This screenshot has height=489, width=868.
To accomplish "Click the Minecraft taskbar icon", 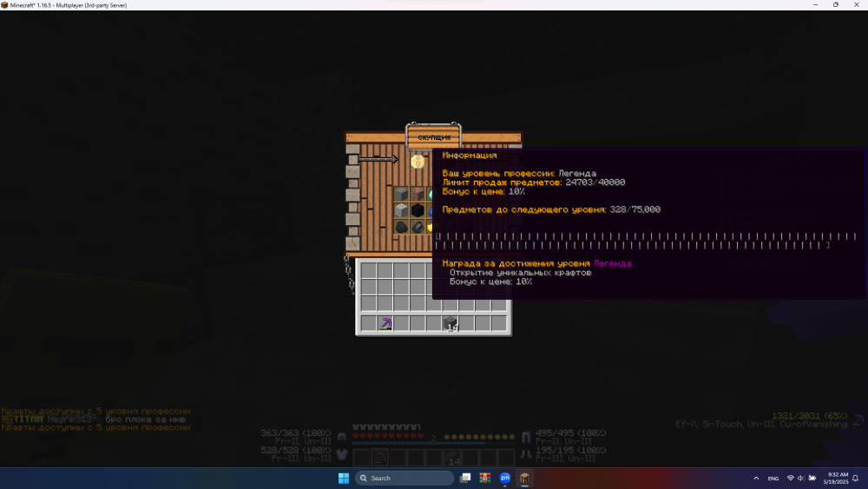I will coord(524,478).
